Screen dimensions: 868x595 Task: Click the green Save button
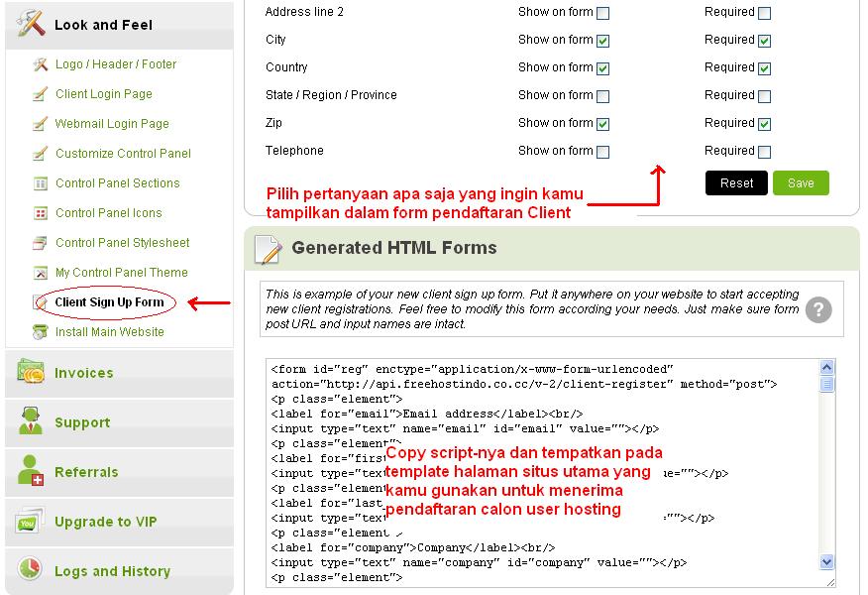[x=801, y=182]
